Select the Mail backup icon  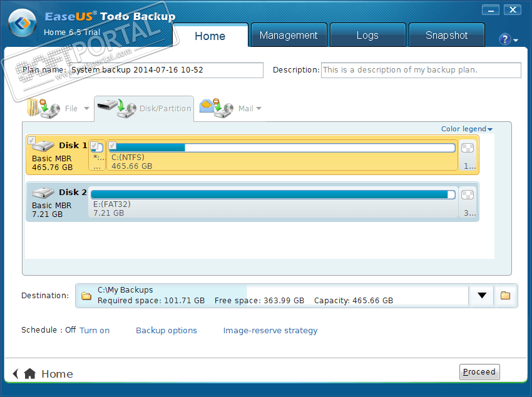[216, 108]
